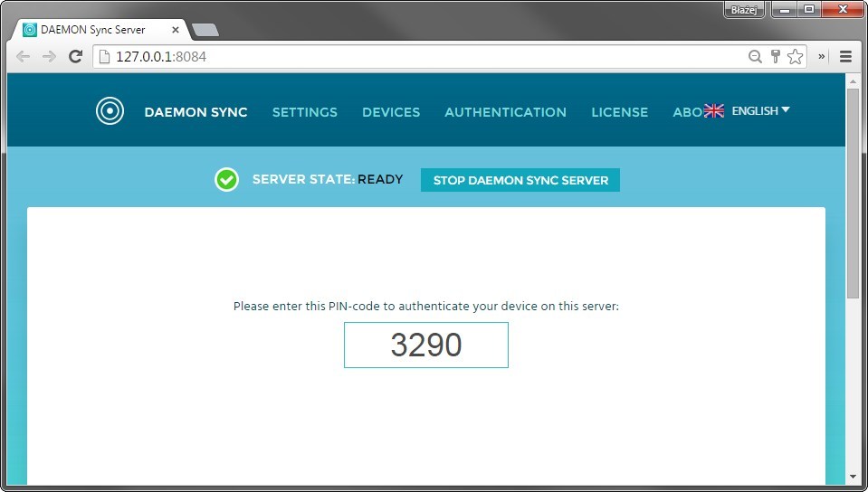Viewport: 868px width, 492px height.
Task: Click the PIN code box showing 3290
Action: click(426, 345)
